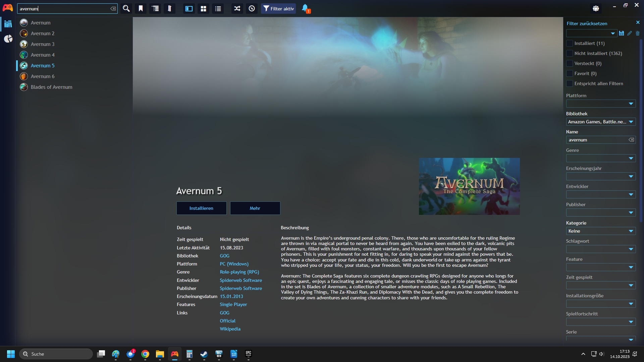Close the filter panel
The width and height of the screenshot is (644, 362).
638,22
